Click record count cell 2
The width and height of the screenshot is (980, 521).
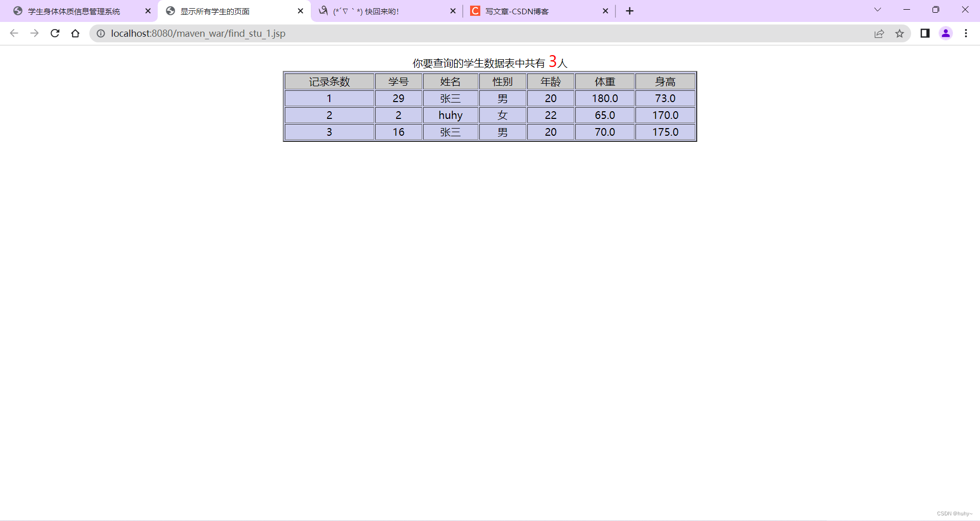329,115
